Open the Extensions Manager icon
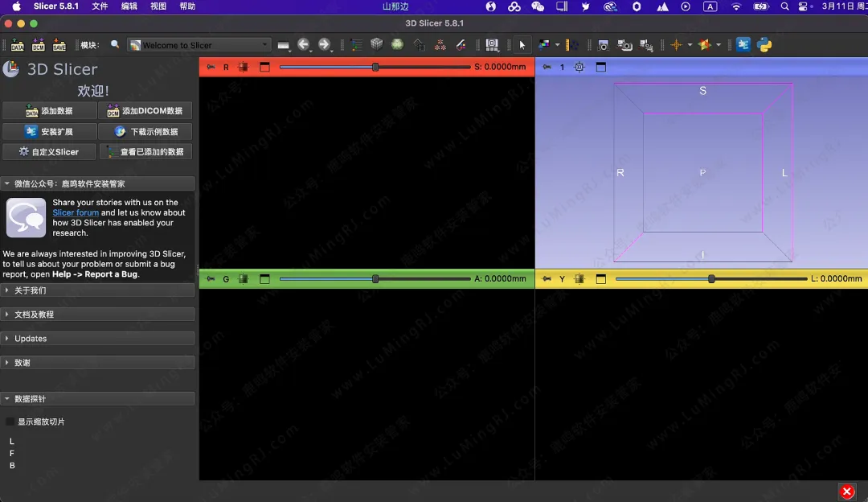This screenshot has height=502, width=868. tap(743, 45)
